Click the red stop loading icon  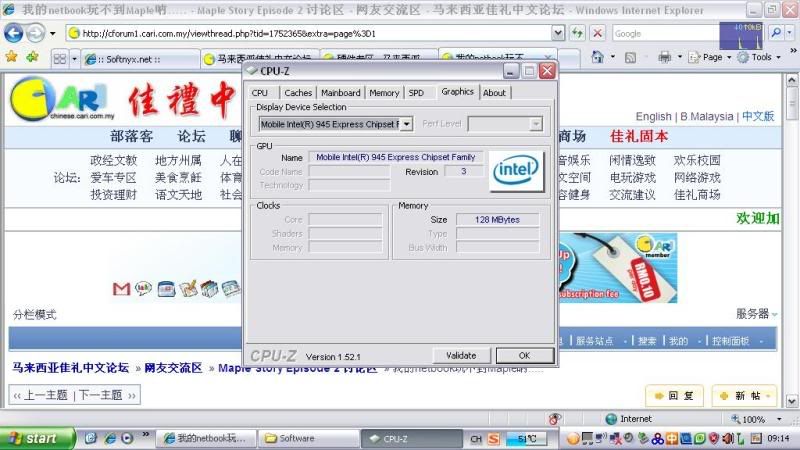pos(597,33)
